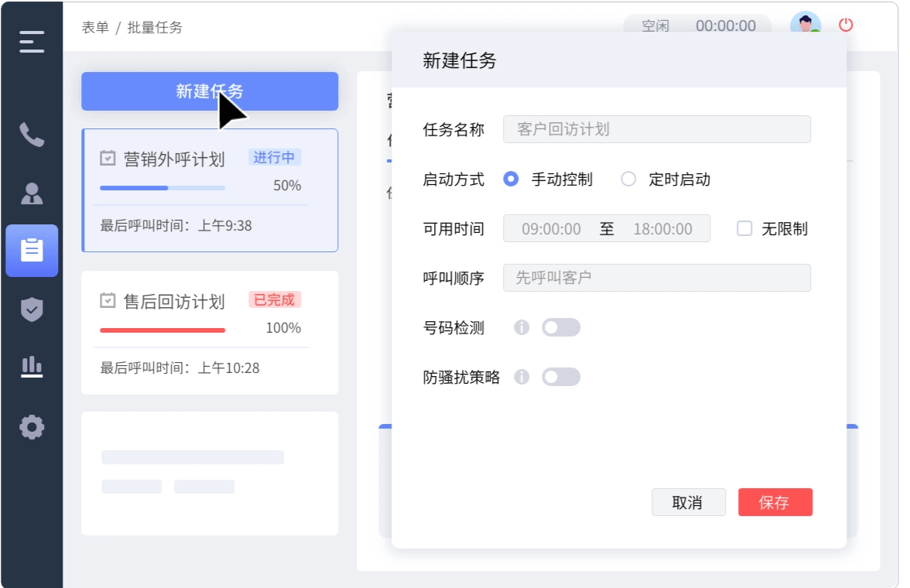Click the hamburger menu icon in sidebar

(32, 41)
